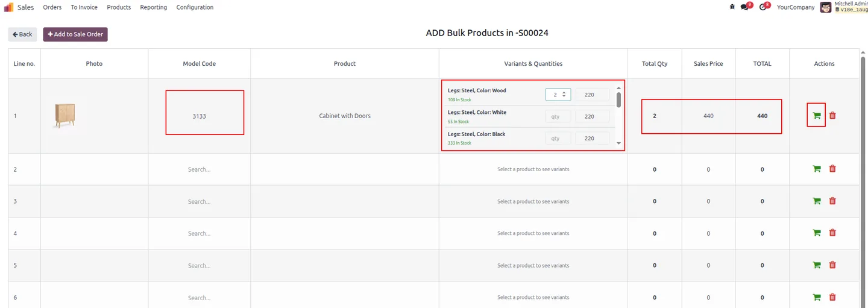The height and width of the screenshot is (308, 868).
Task: Add line 6 to cart with green cart icon
Action: [817, 297]
